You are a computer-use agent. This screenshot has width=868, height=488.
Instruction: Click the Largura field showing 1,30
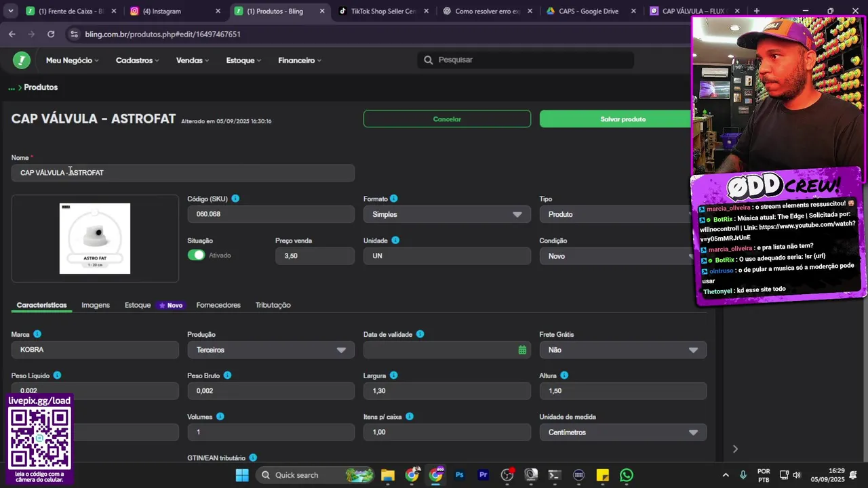(x=447, y=391)
